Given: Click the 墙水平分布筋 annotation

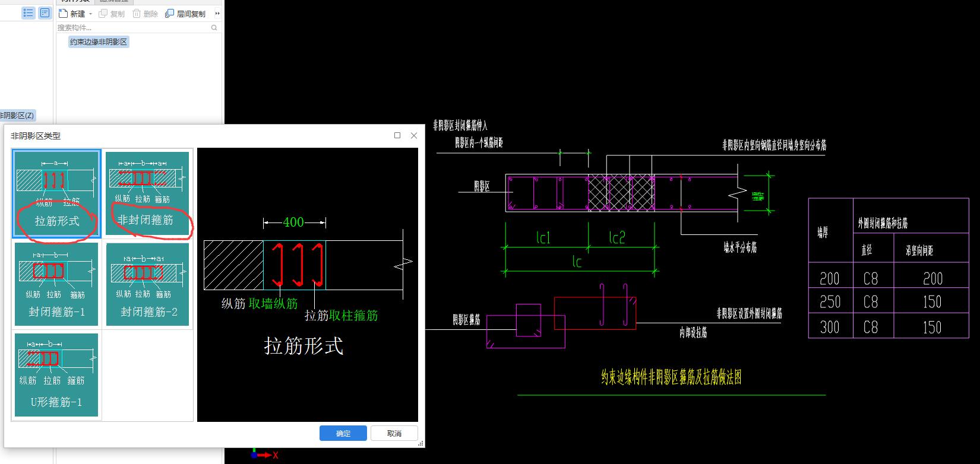Looking at the screenshot, I should 740,247.
